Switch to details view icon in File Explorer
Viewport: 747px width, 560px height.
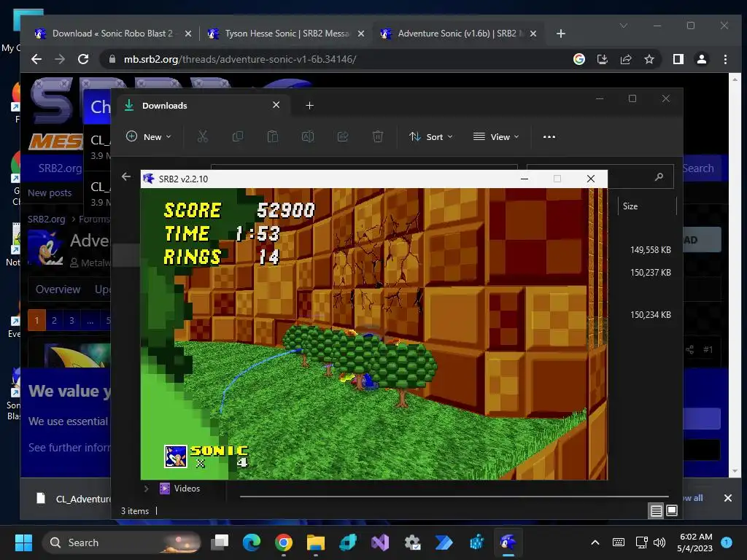pyautogui.click(x=656, y=511)
